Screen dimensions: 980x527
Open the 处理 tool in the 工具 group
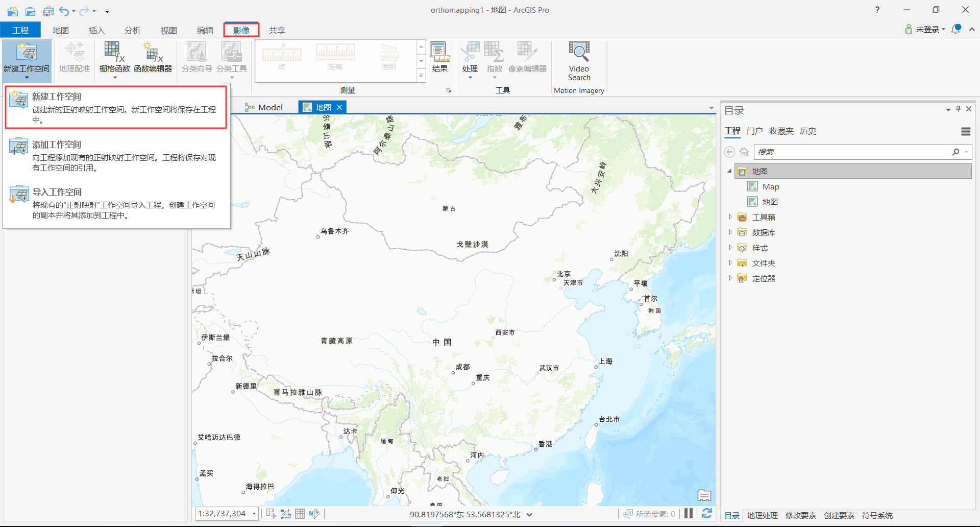(x=470, y=56)
